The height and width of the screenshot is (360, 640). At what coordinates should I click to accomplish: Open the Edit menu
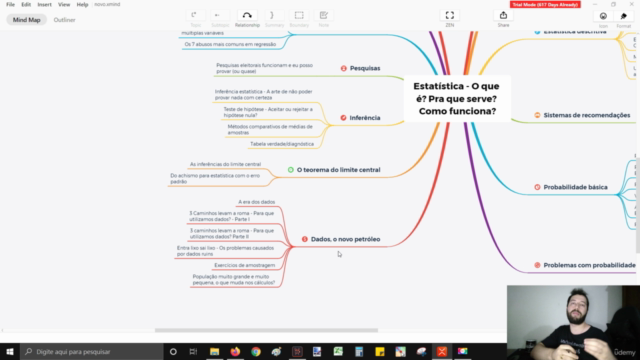click(26, 4)
